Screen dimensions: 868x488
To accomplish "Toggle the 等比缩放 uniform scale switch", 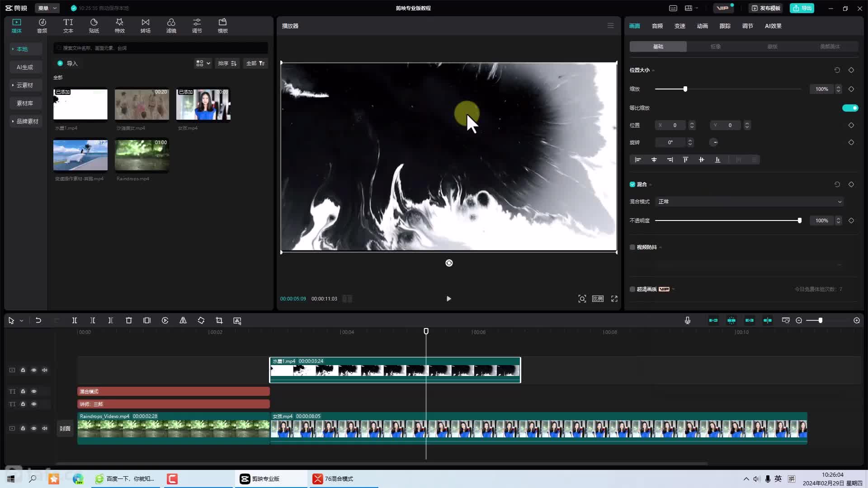I will click(850, 108).
